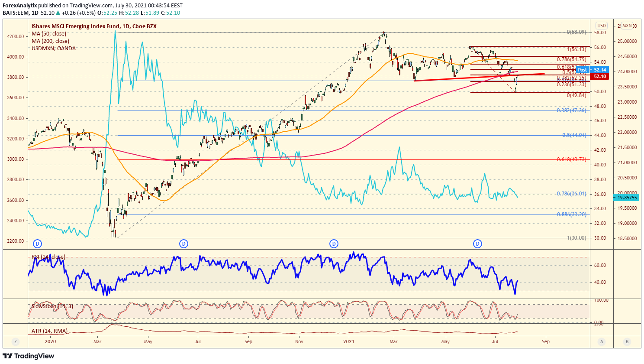Click the 1(56.13) Fibonacci retracement label
Screen dimensions: 644x364
coord(576,49)
